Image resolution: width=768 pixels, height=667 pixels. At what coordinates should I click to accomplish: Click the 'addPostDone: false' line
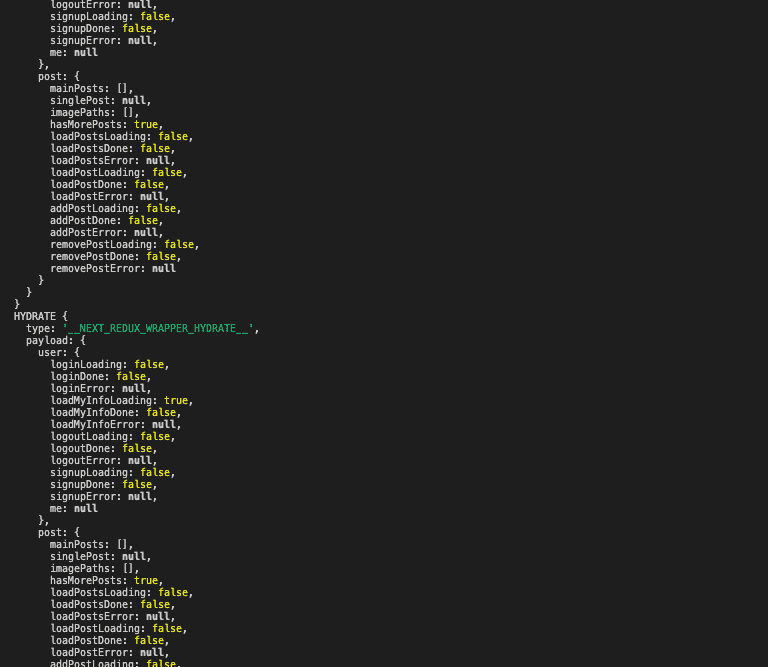tap(106, 220)
